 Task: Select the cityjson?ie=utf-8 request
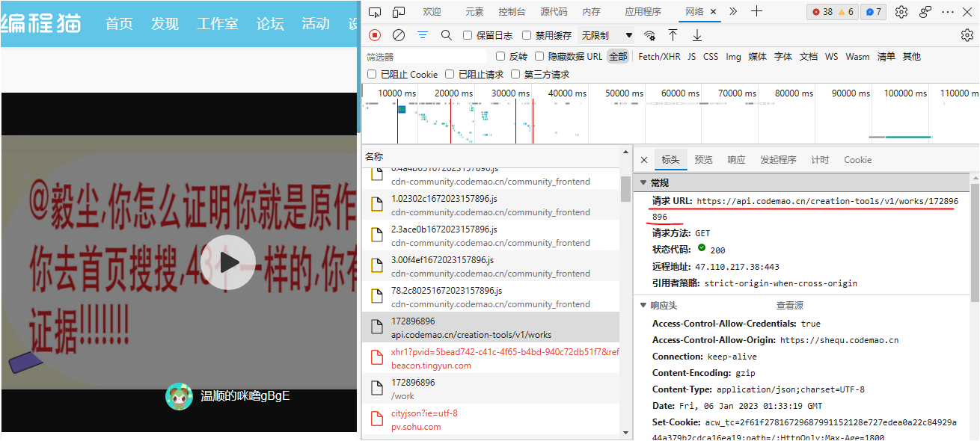[491, 419]
